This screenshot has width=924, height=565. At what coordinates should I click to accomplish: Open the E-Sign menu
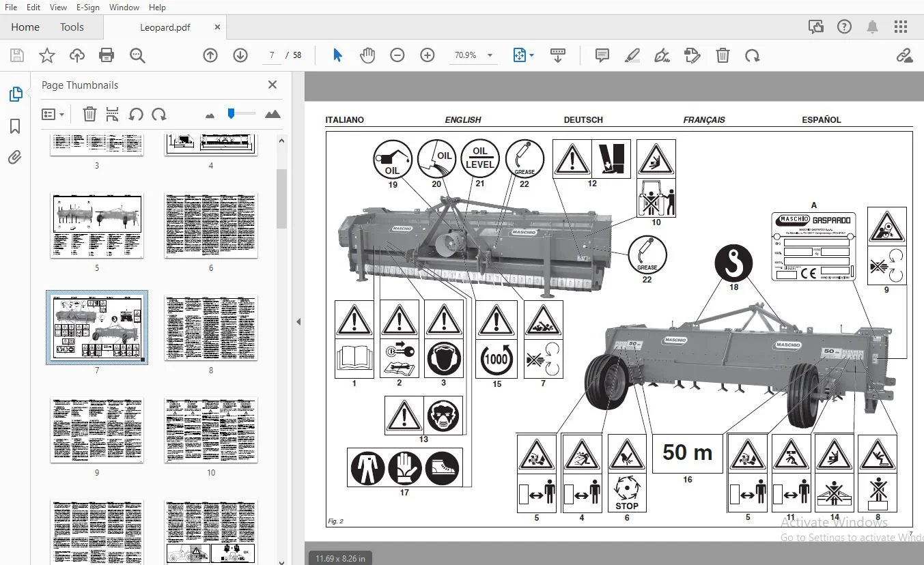(x=87, y=8)
